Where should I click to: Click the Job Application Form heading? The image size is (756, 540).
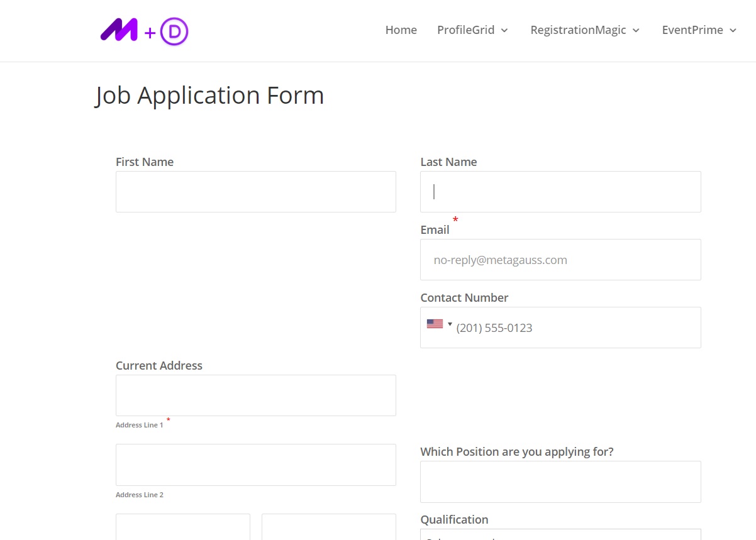pyautogui.click(x=209, y=96)
